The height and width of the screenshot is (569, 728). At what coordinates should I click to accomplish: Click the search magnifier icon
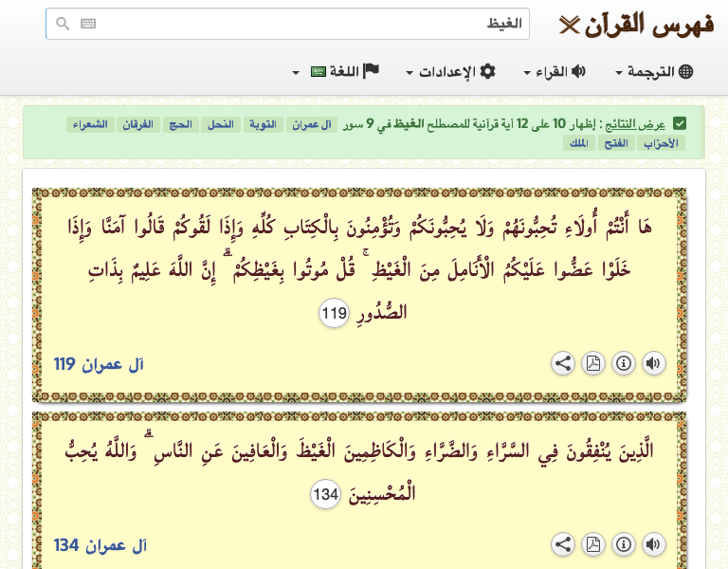click(x=63, y=23)
